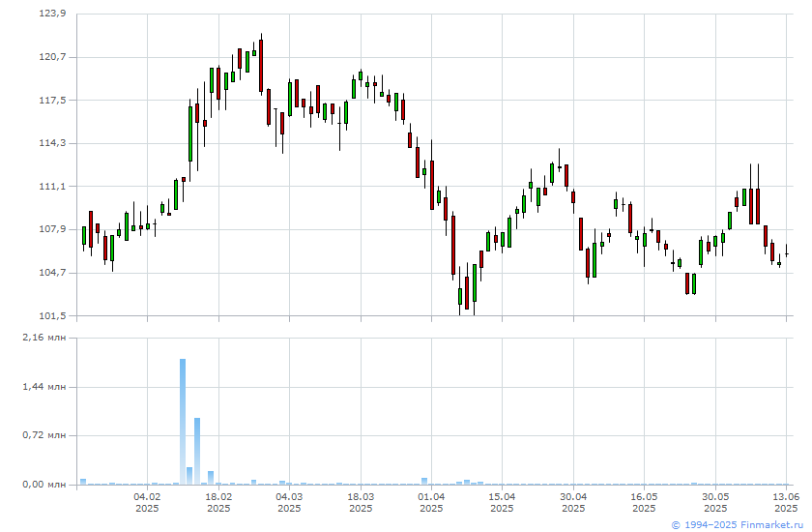Click the 111,1 price axis label
The image size is (812, 532).
[x=53, y=186]
